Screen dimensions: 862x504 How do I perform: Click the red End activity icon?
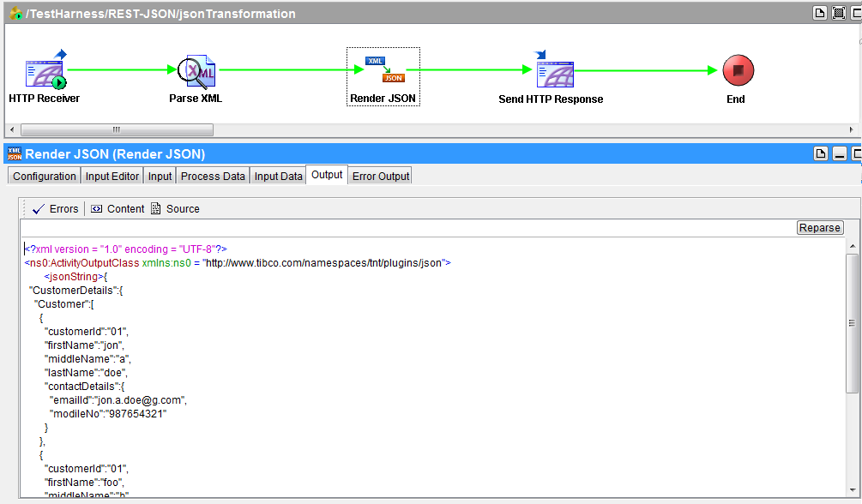736,69
